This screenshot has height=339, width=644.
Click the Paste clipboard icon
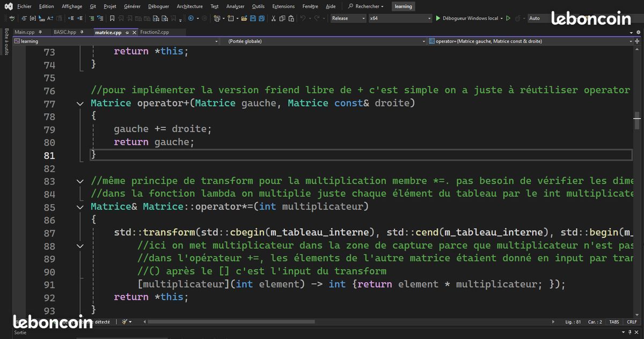pos(291,18)
